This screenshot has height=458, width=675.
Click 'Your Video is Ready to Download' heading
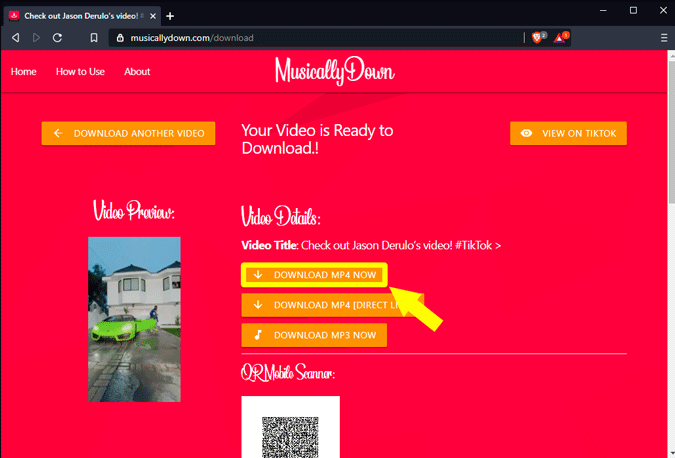coord(317,139)
